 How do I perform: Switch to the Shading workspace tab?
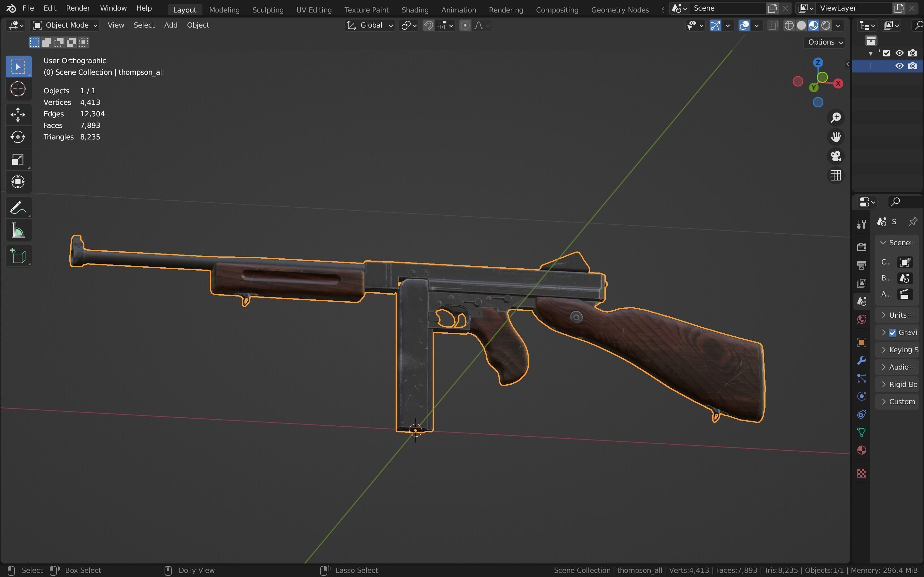[x=415, y=10]
